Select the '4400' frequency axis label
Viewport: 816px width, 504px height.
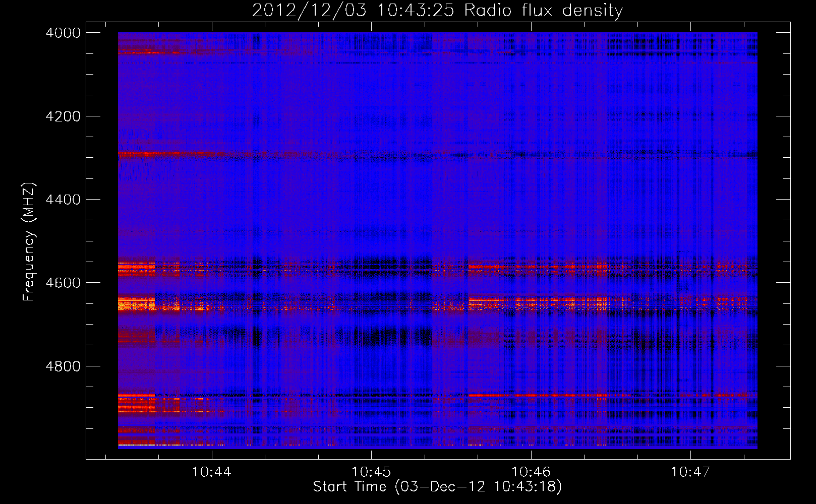coord(63,200)
